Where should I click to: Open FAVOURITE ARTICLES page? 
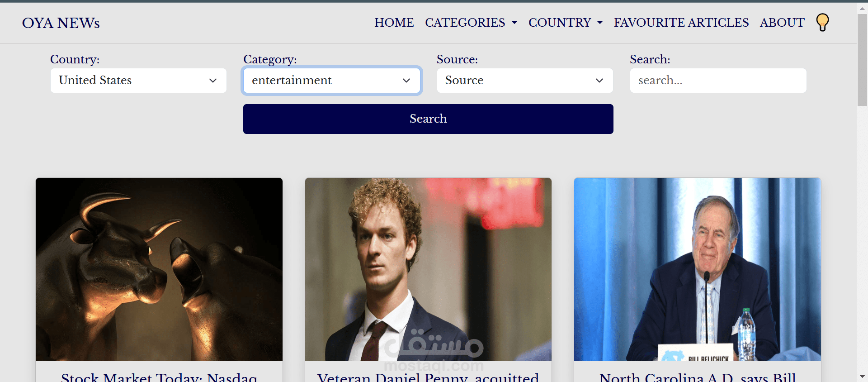[681, 23]
